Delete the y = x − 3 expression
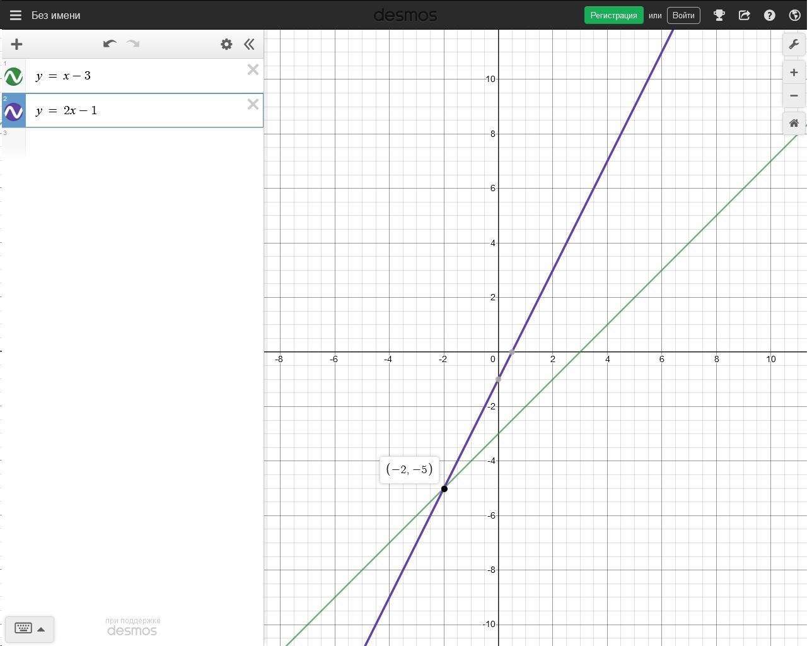Screen dimensions: 812x646 coord(253,69)
